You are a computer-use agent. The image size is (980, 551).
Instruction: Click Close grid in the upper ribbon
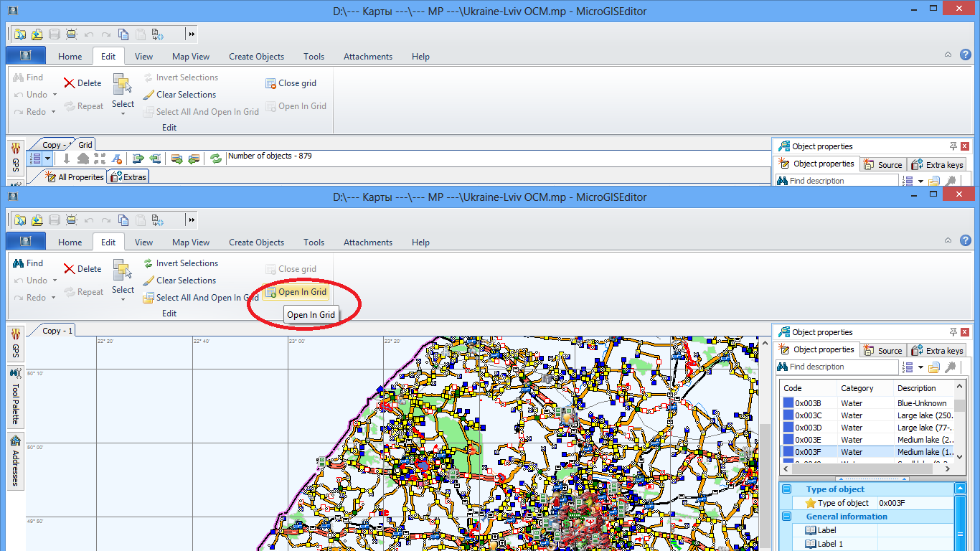pyautogui.click(x=291, y=83)
